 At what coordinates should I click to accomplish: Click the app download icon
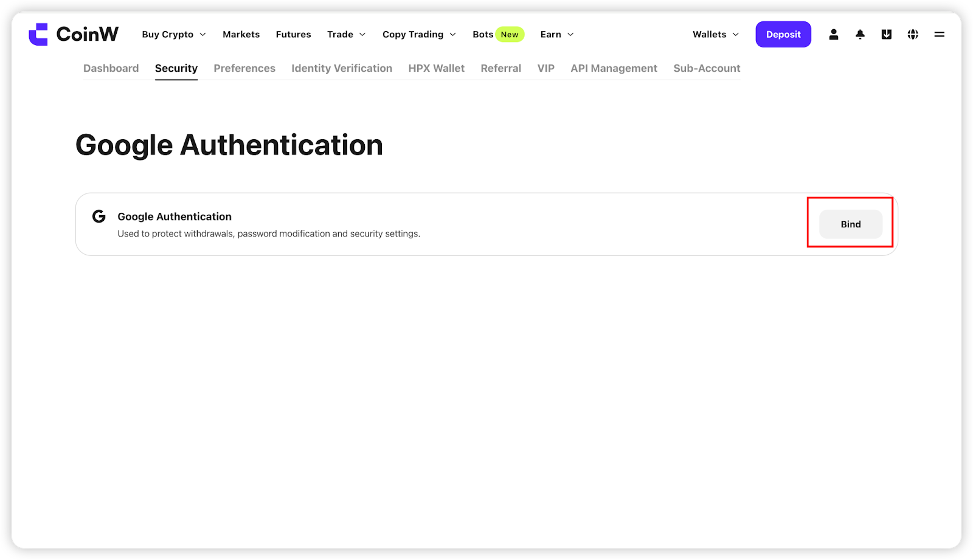(x=887, y=35)
